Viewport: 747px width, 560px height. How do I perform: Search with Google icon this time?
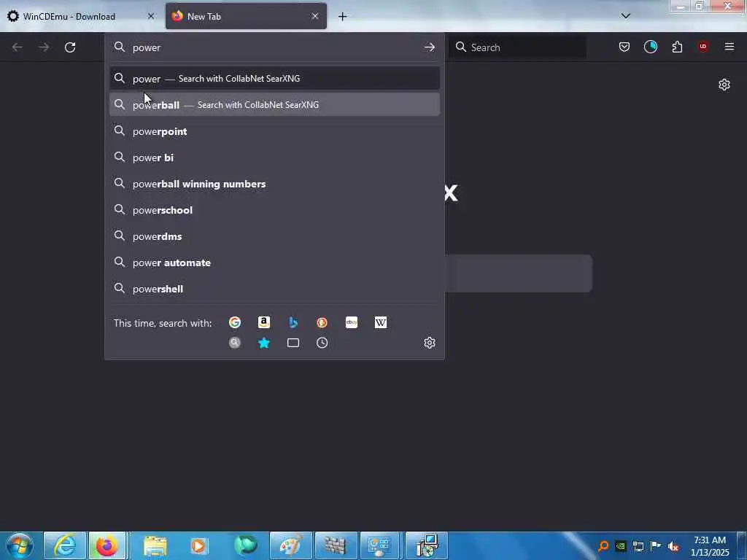tap(235, 322)
